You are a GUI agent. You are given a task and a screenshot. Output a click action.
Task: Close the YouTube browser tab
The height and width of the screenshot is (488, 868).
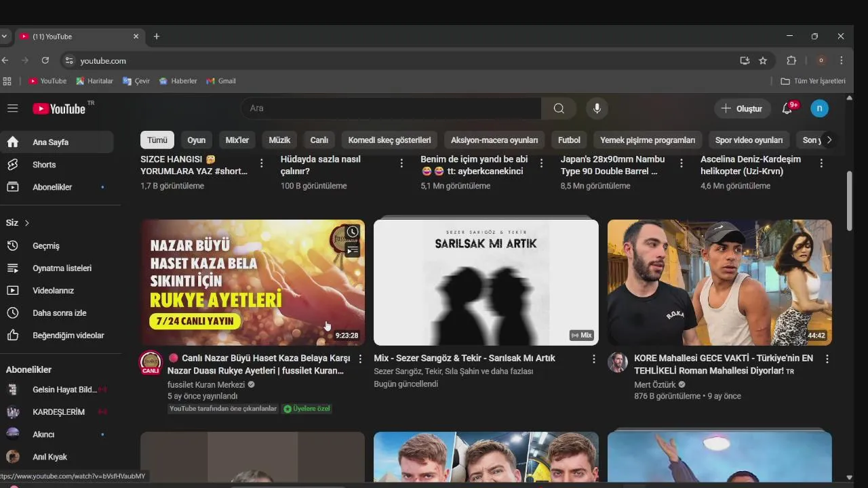(136, 37)
